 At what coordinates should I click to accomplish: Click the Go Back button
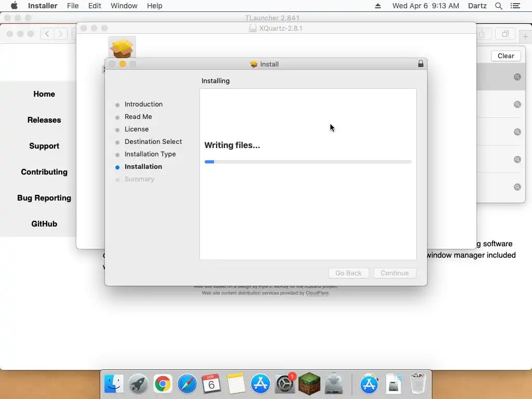(x=349, y=273)
